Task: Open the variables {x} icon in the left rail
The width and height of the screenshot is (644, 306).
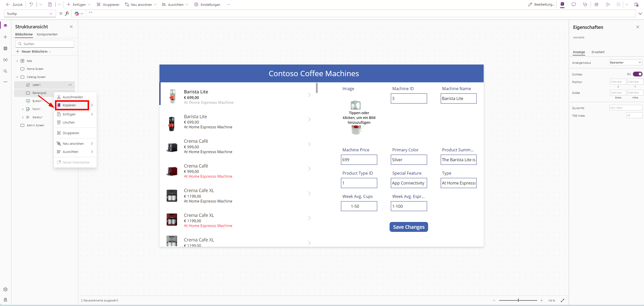Action: click(x=5, y=60)
